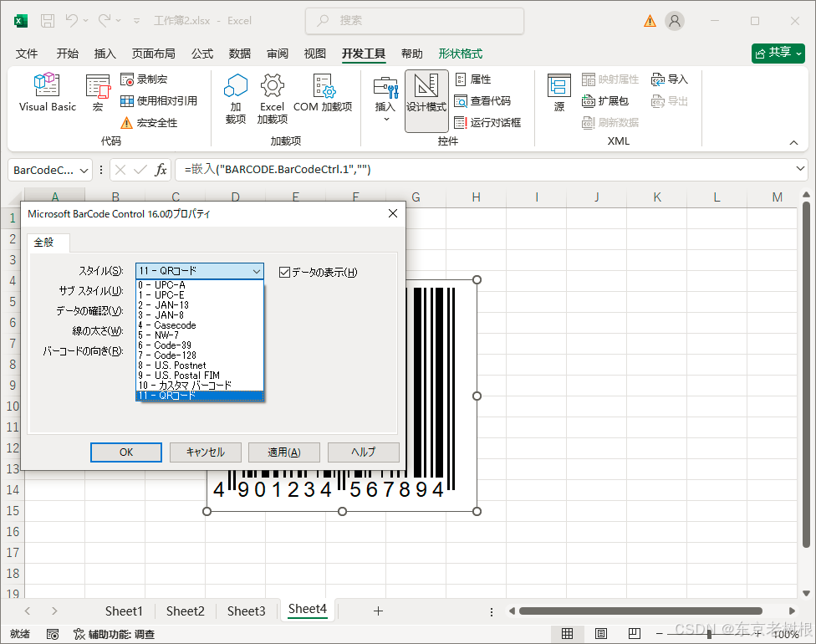Switch to the 页面布局 tab
Viewport: 816px width, 644px height.
153,54
